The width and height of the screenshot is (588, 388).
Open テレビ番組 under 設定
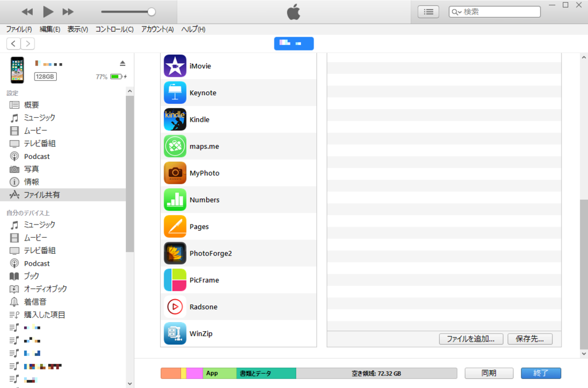point(63,143)
